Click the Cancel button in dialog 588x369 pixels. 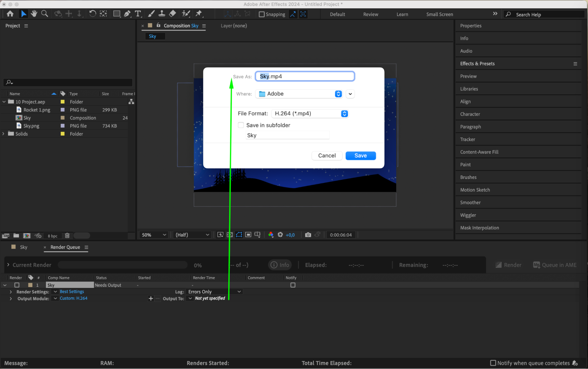[x=327, y=155]
